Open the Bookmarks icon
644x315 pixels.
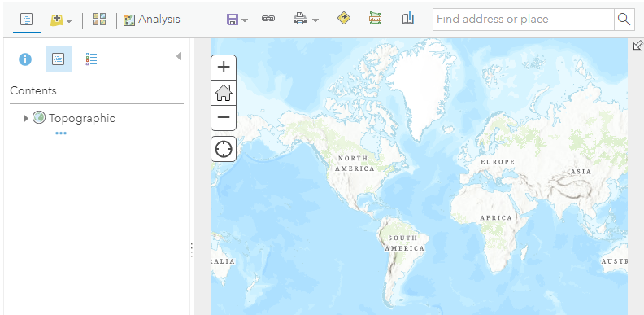[407, 19]
